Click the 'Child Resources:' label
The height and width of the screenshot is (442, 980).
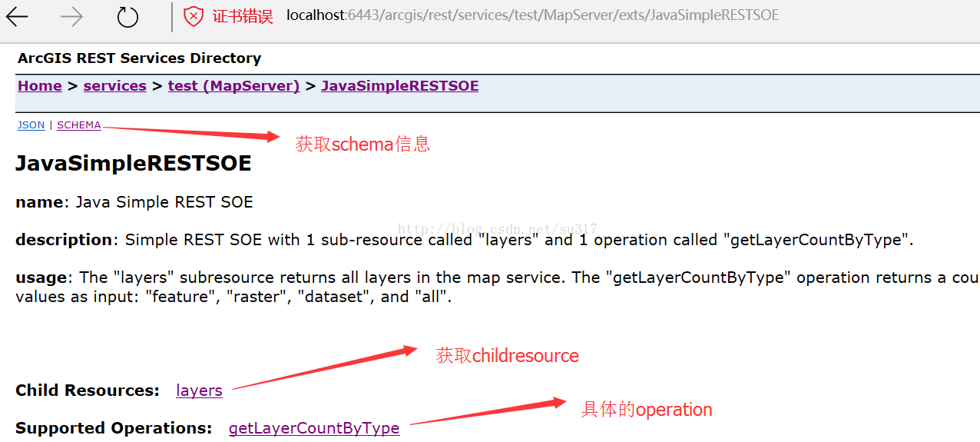[x=88, y=390]
